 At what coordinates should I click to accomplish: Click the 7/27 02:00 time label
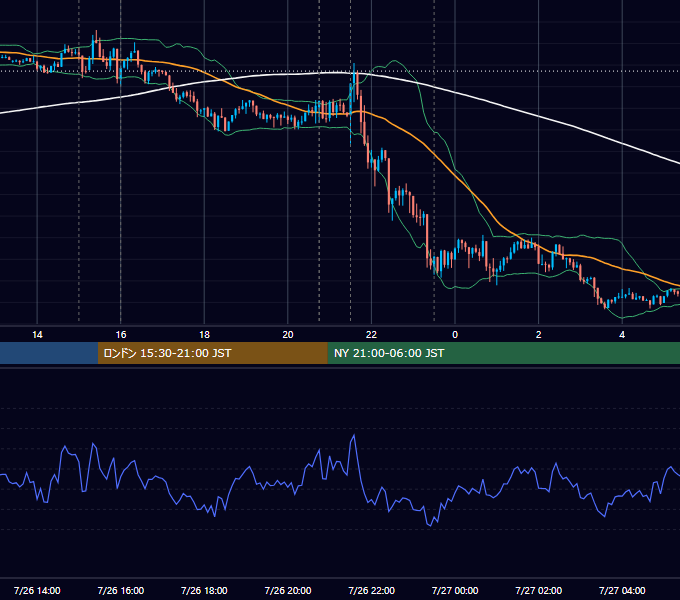pyautogui.click(x=539, y=590)
